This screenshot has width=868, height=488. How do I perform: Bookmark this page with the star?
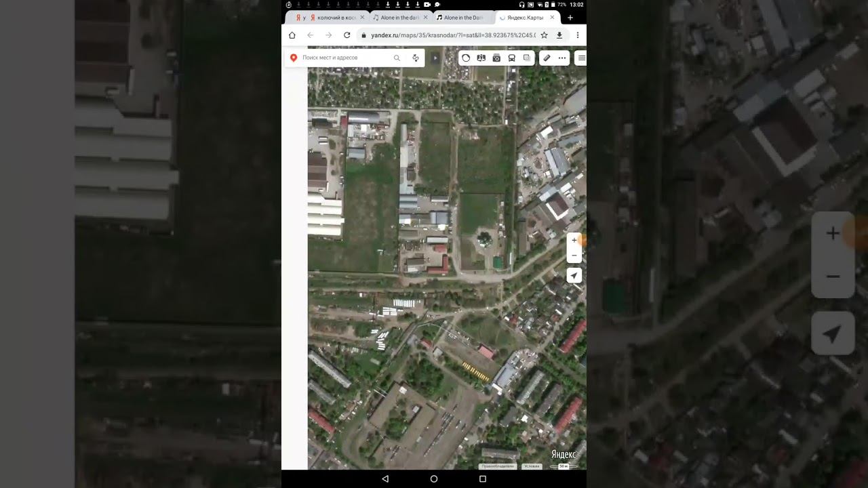[x=544, y=35]
